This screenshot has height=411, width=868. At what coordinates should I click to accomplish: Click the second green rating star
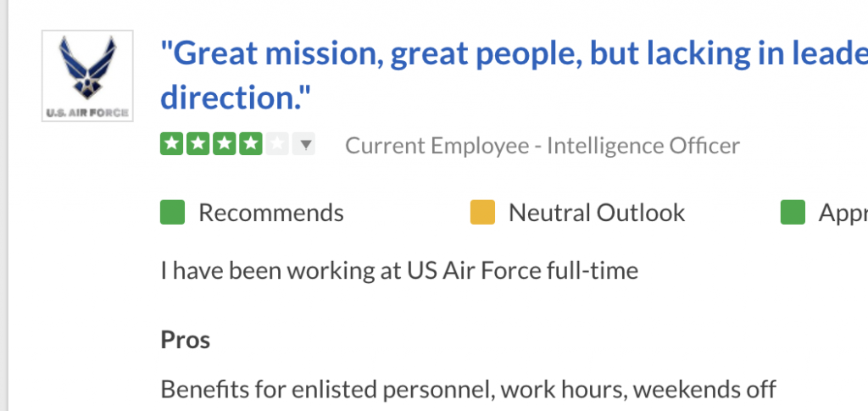click(198, 145)
